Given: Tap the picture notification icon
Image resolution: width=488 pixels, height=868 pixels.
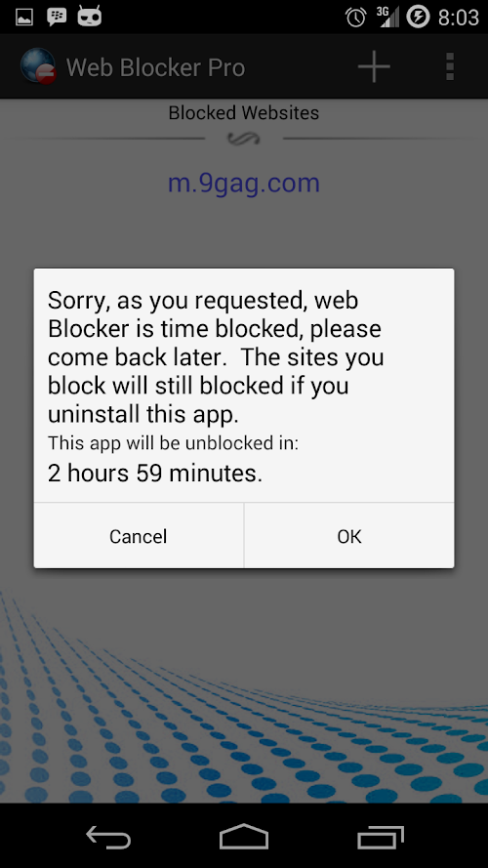Looking at the screenshot, I should (23, 18).
